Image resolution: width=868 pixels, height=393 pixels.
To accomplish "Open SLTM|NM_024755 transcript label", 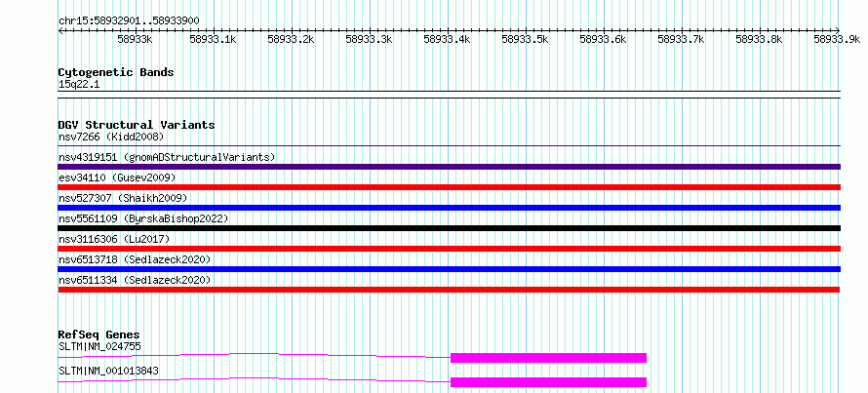I will 99,346.
